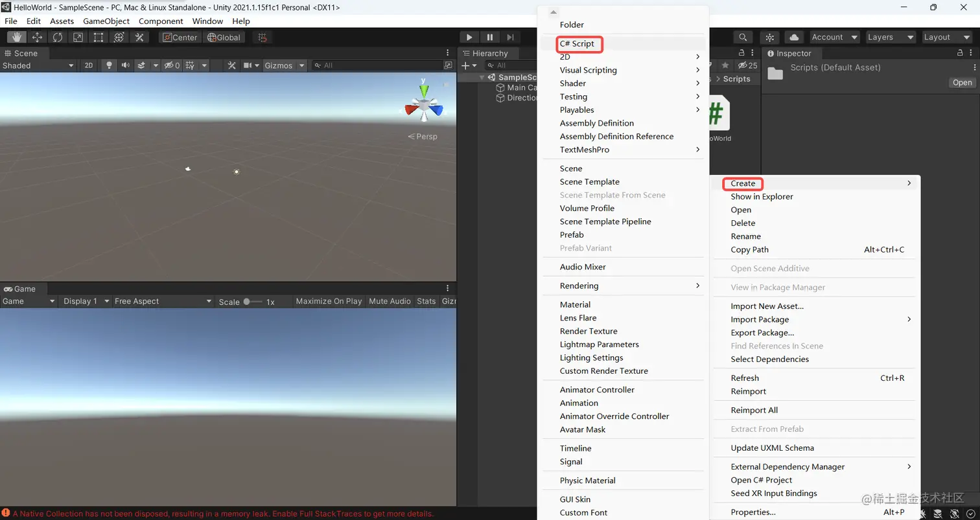
Task: Pause the game with the Pause button
Action: (490, 38)
